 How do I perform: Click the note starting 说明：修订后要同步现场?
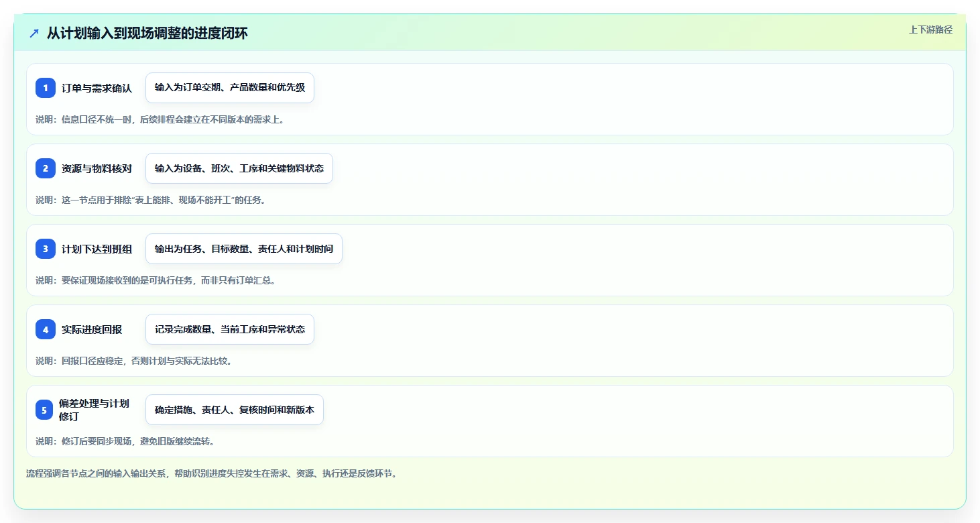(x=125, y=441)
